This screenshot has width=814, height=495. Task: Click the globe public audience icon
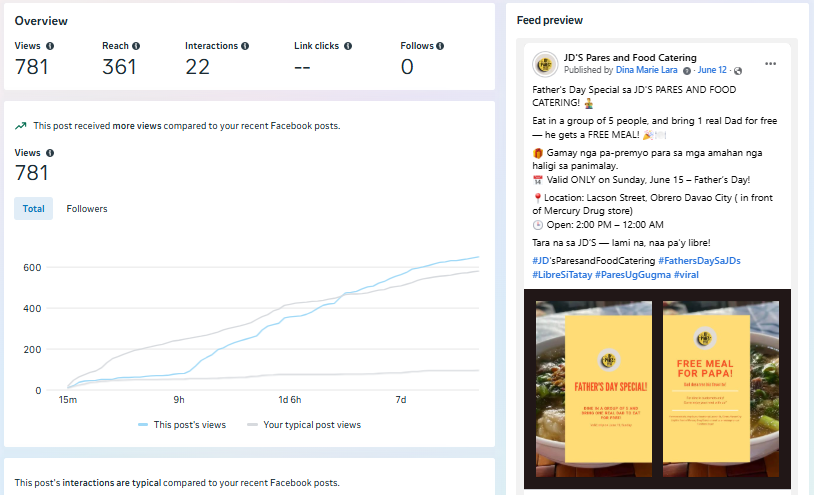[738, 71]
